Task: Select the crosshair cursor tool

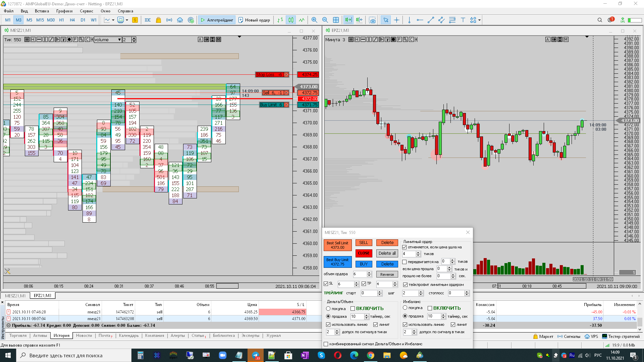Action: [396, 20]
